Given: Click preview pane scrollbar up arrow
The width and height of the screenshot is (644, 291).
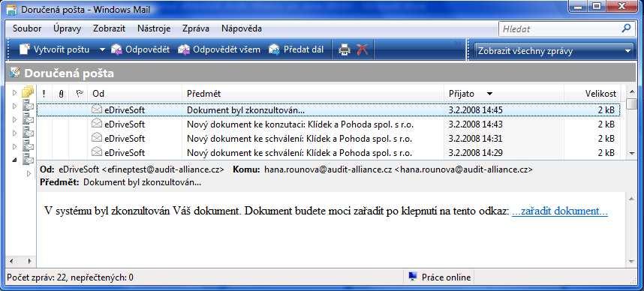Looking at the screenshot, I should 632,199.
